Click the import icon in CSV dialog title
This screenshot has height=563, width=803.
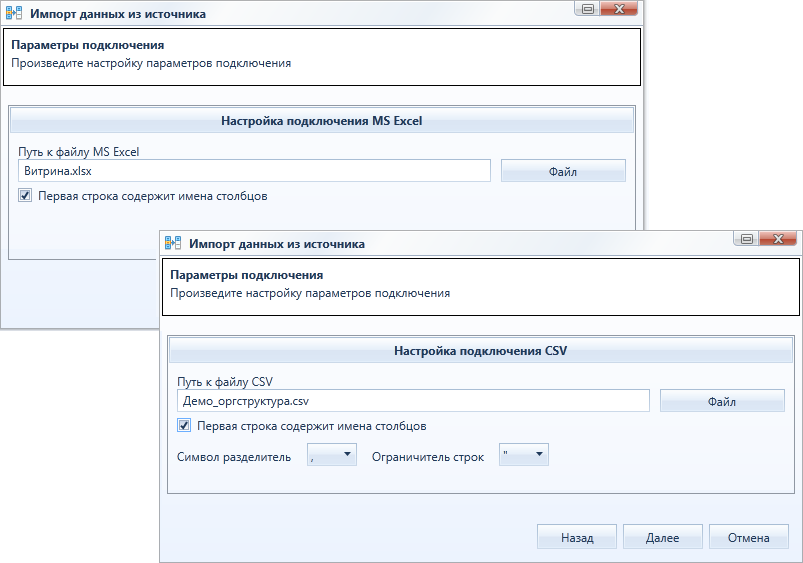tap(173, 243)
